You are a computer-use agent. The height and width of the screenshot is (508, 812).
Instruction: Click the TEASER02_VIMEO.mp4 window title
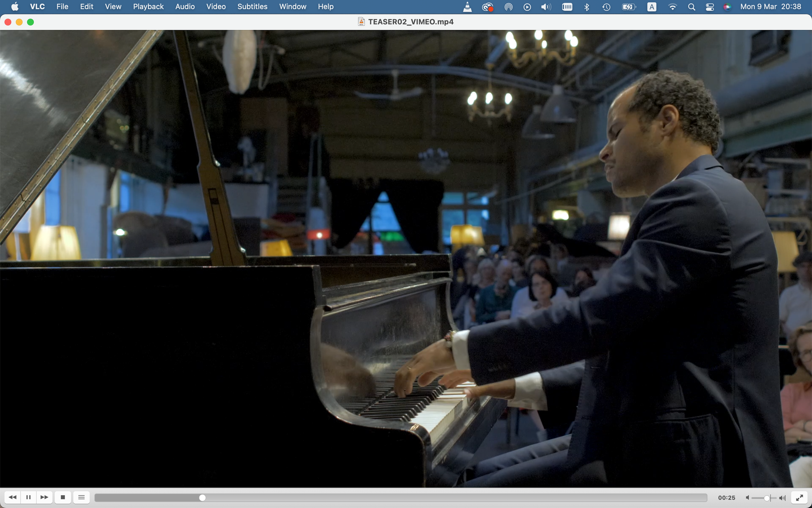tap(411, 22)
